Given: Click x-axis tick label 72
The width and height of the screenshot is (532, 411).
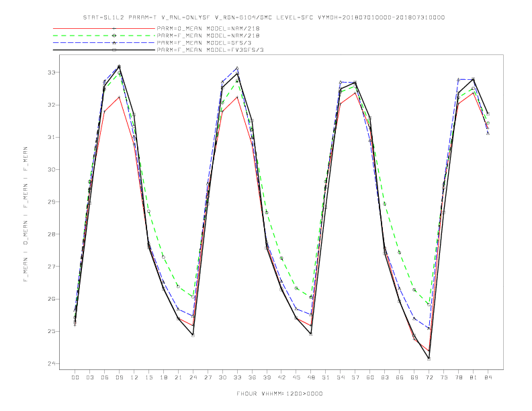Looking at the screenshot, I should point(429,377).
